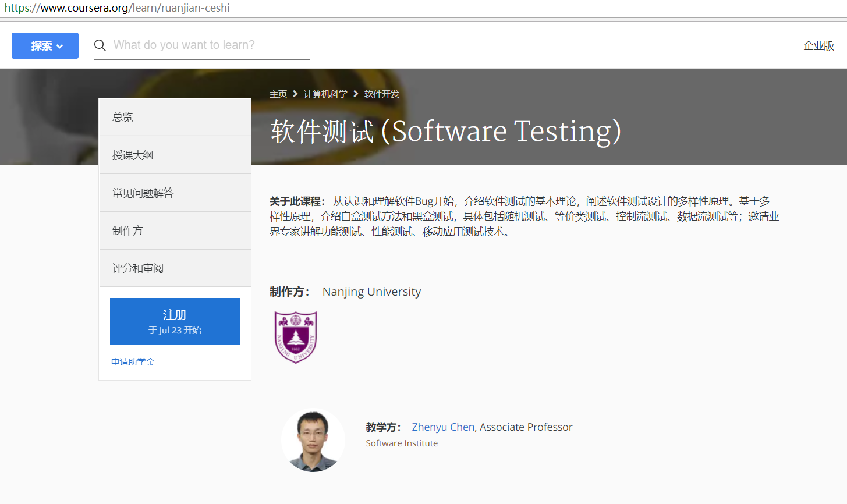Viewport: 847px width, 504px height.
Task: Click the instructor portrait photo
Action: click(x=313, y=440)
